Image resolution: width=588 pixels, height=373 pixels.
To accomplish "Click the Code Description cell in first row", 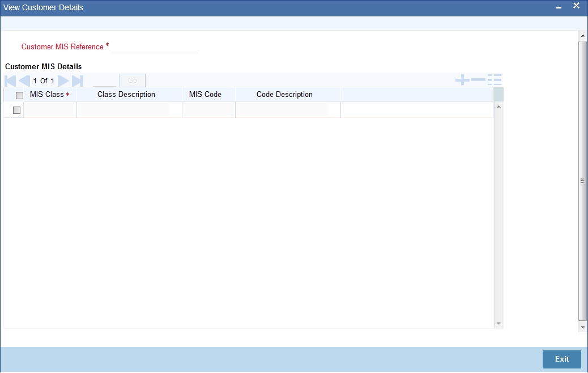I will click(x=282, y=109).
